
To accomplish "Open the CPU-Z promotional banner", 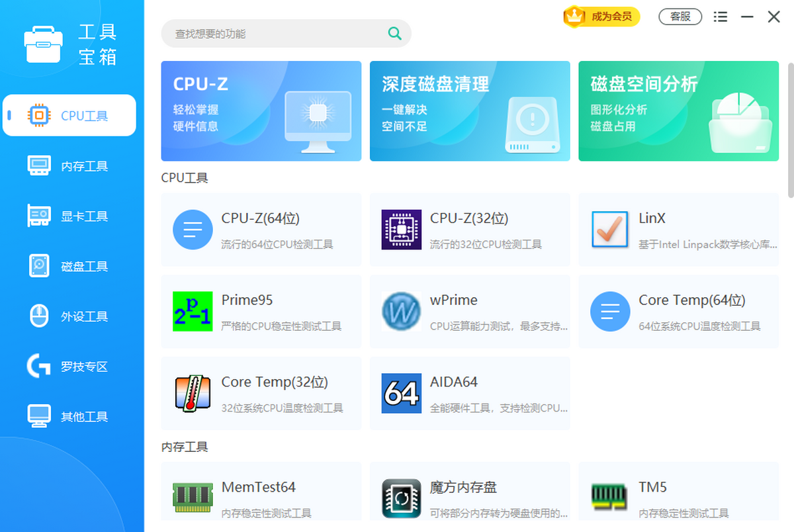I will (261, 111).
